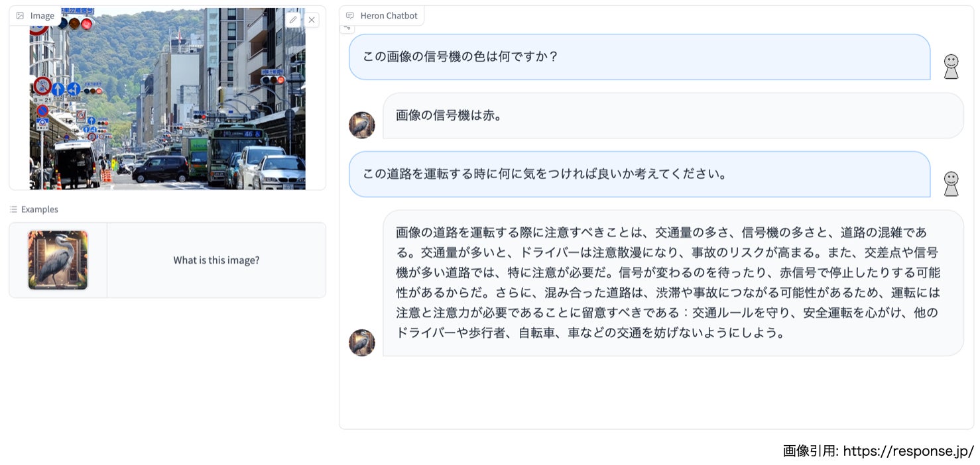Click the long bot answer about driving caution
Image resolution: width=980 pixels, height=465 pixels.
click(x=672, y=283)
